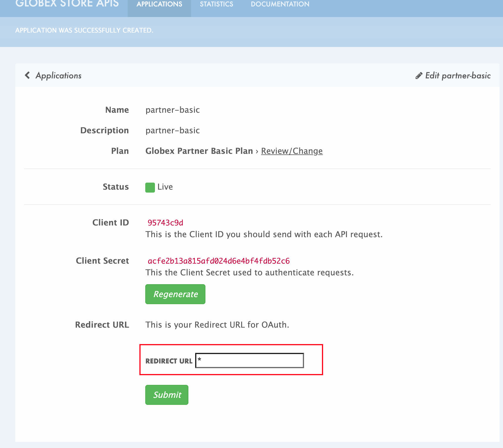The image size is (503, 448).
Task: Focus the Redirect URL input field
Action: pyautogui.click(x=249, y=361)
